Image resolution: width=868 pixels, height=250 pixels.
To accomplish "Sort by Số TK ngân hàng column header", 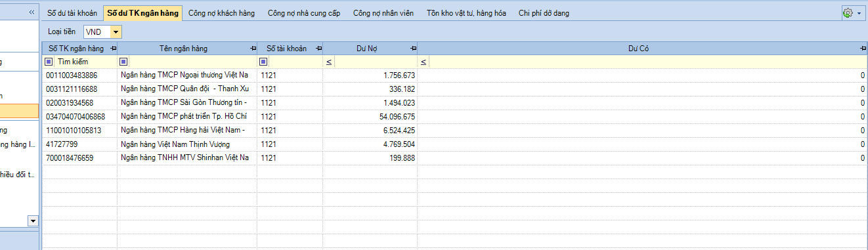I will click(77, 49).
